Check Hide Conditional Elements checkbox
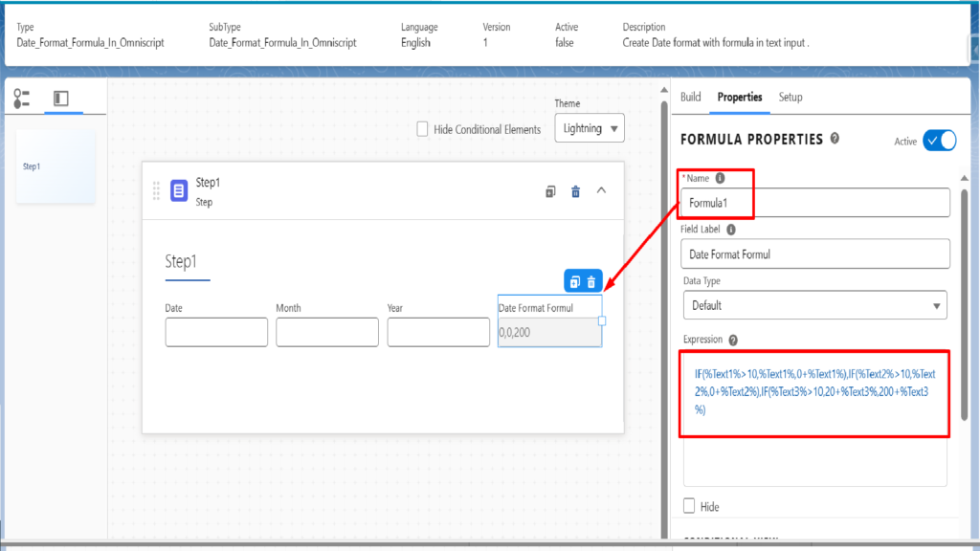The image size is (980, 551). [422, 129]
